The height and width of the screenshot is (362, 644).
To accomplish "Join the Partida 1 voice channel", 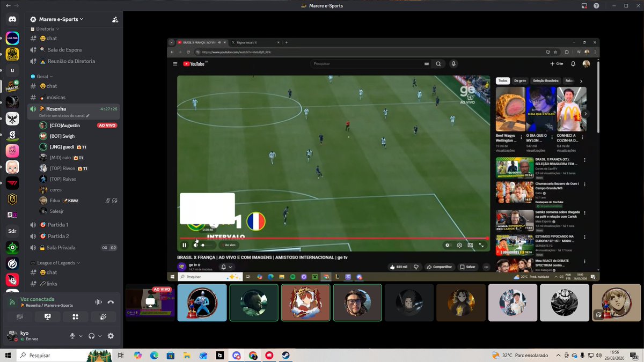I will 74,225.
